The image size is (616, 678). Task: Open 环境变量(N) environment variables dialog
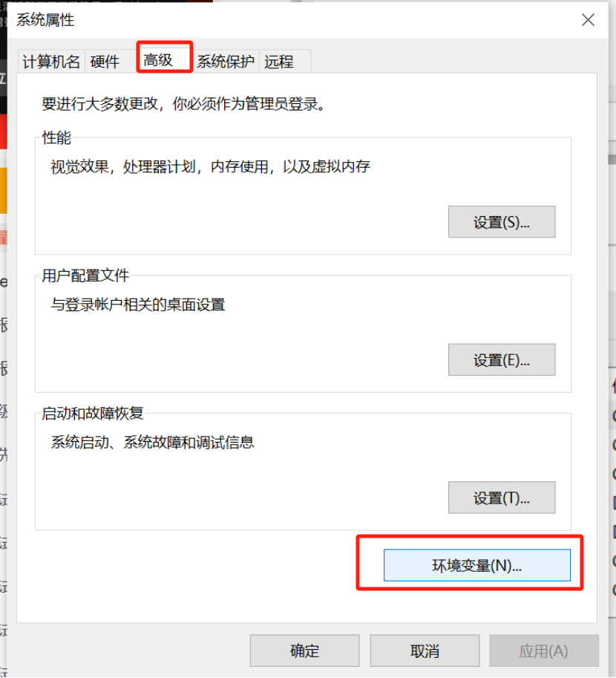pos(476,565)
